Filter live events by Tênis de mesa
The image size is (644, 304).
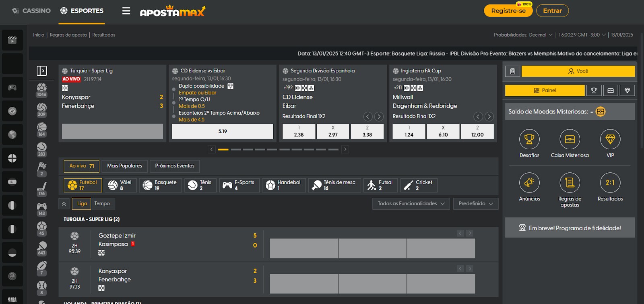(335, 185)
